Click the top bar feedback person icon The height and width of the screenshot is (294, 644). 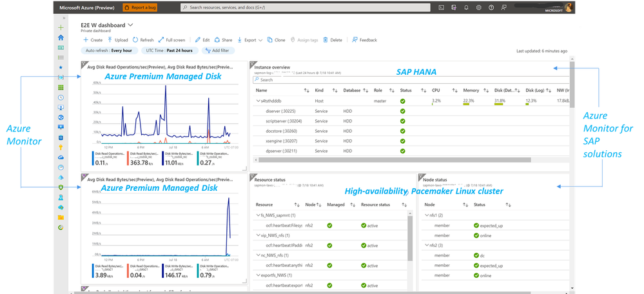click(504, 7)
